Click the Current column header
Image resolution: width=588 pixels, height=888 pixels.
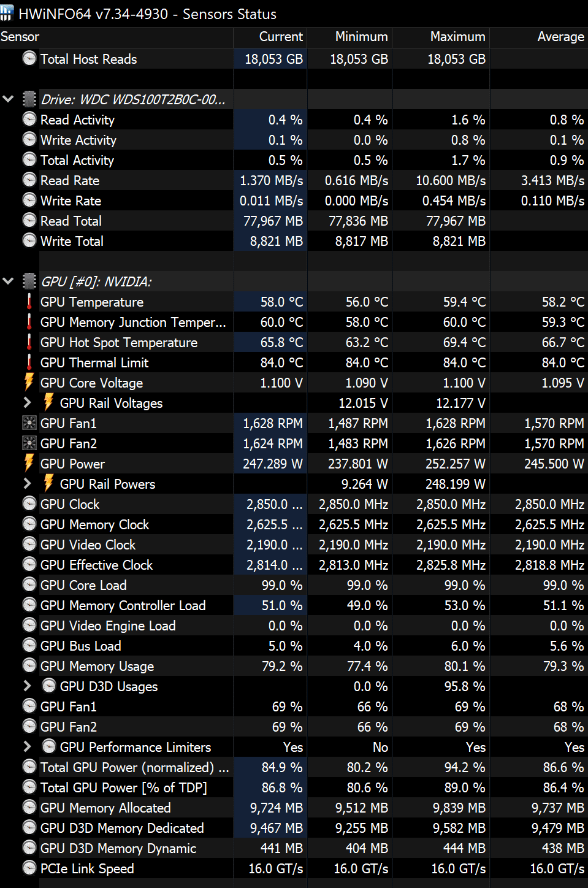[270, 37]
